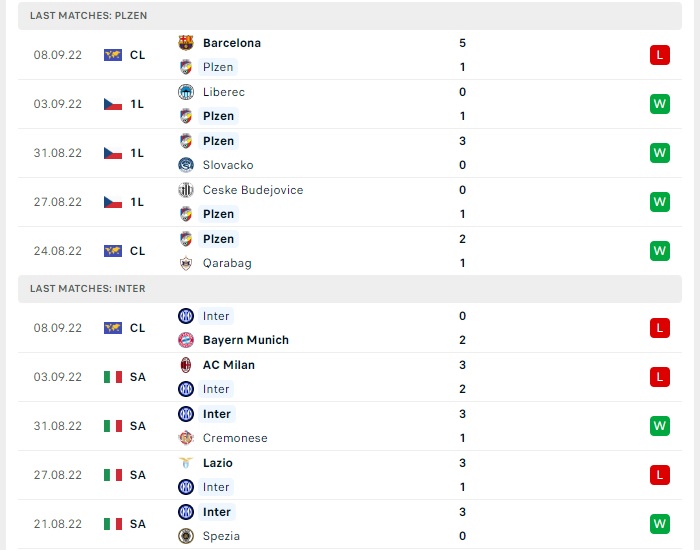Screen dimensions: 700x550
Task: Open the Barcelona team link
Action: point(232,43)
